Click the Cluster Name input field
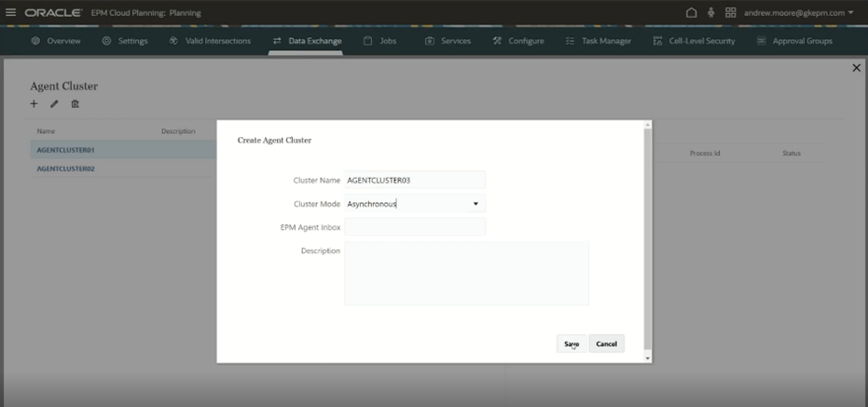This screenshot has height=407, width=868. pyautogui.click(x=415, y=180)
